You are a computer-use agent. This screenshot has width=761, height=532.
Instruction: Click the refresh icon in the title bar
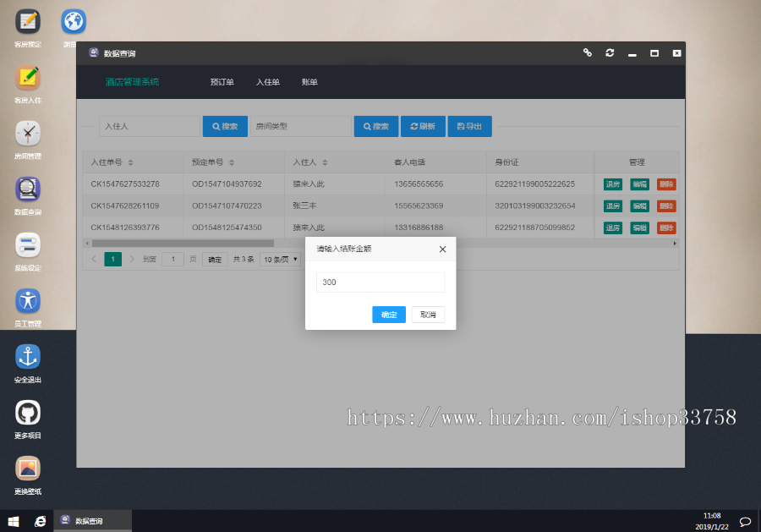(x=610, y=52)
